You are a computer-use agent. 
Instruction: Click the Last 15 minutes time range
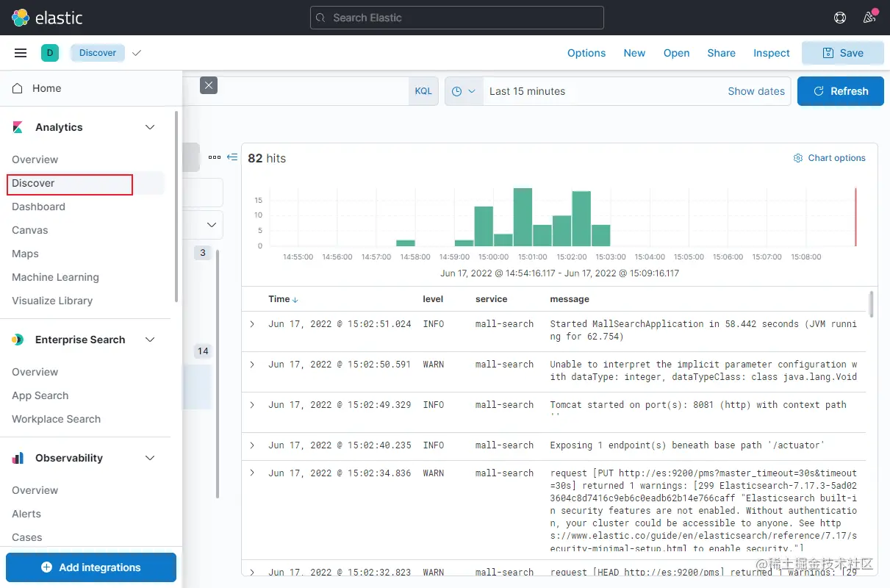pos(527,91)
